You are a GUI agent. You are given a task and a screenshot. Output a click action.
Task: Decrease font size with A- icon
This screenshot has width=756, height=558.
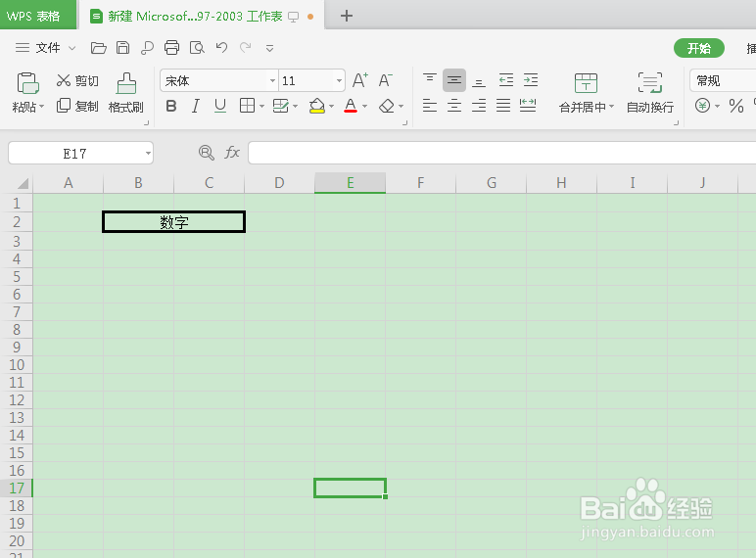(386, 80)
